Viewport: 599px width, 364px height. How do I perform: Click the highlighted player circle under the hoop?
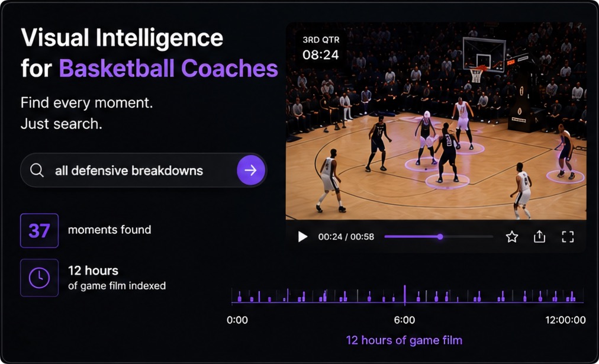click(x=471, y=148)
